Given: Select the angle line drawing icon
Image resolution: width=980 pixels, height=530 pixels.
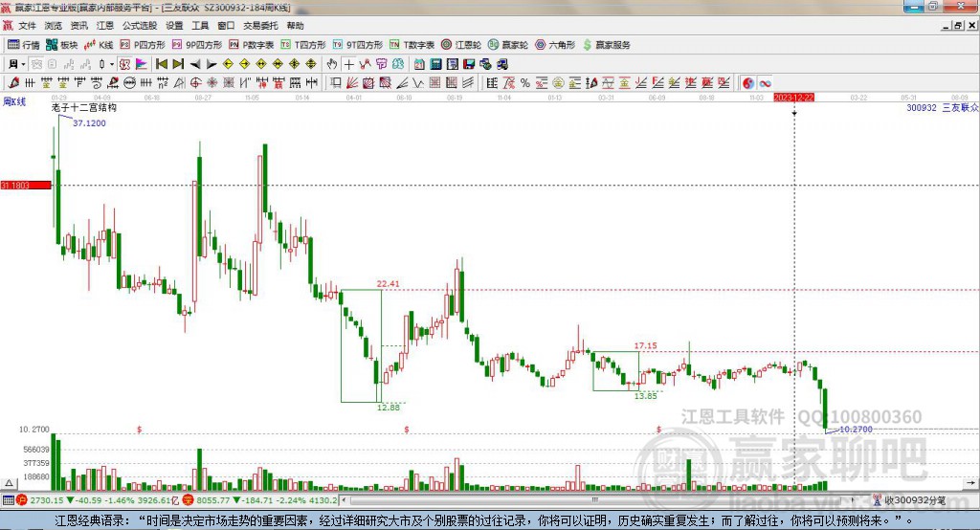Looking at the screenshot, I should pos(402,82).
